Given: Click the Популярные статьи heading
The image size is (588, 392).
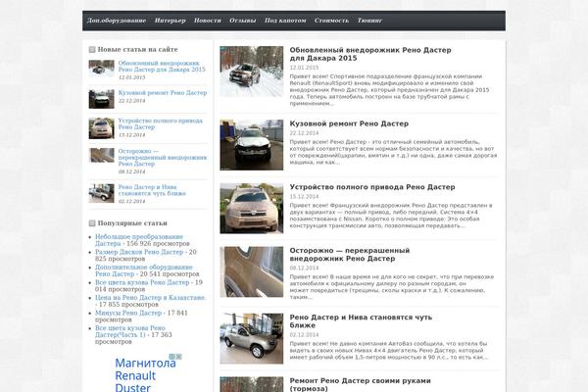Looking at the screenshot, I should pyautogui.click(x=132, y=222).
